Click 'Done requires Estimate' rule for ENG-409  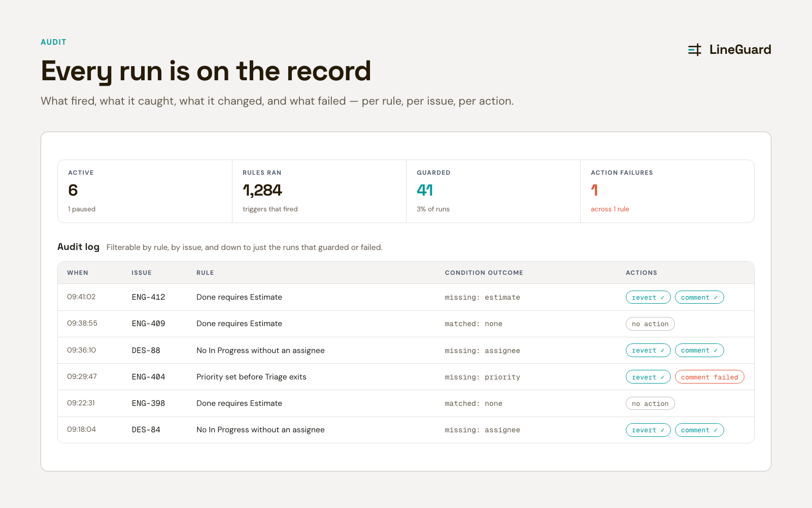(x=239, y=324)
